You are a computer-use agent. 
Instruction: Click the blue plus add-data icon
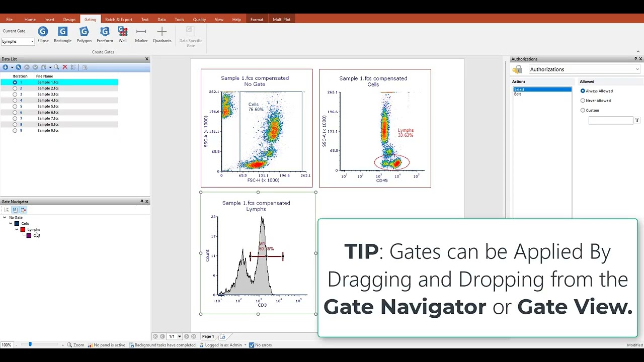pos(6,67)
